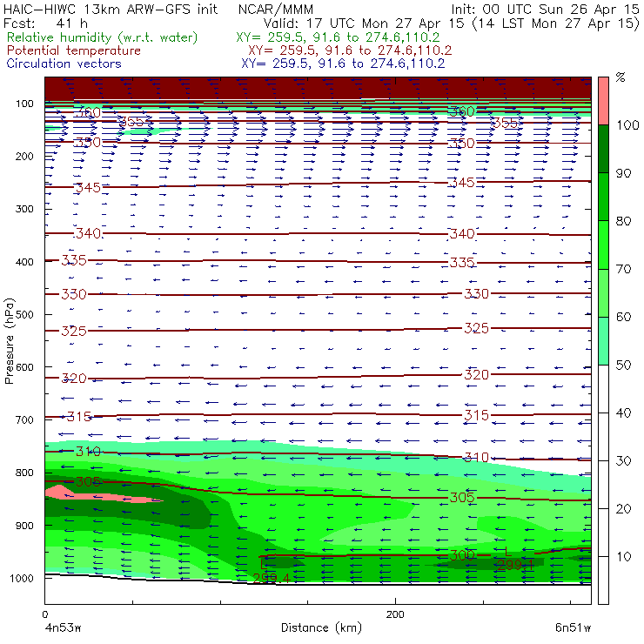This screenshot has width=644, height=644.
Task: Click the right-side 305 isentrope contour label
Action: 462,498
